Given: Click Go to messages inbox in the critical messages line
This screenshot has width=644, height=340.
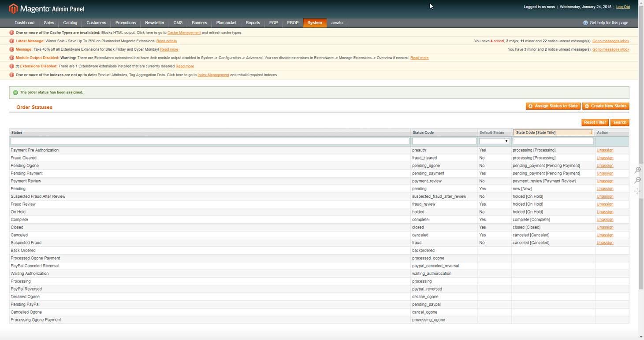Looking at the screenshot, I should [610, 41].
